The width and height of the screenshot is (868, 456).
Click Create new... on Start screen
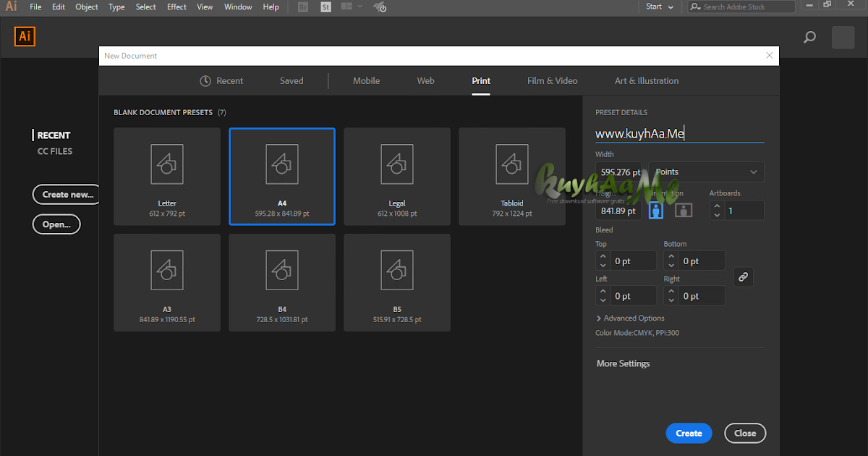click(67, 194)
